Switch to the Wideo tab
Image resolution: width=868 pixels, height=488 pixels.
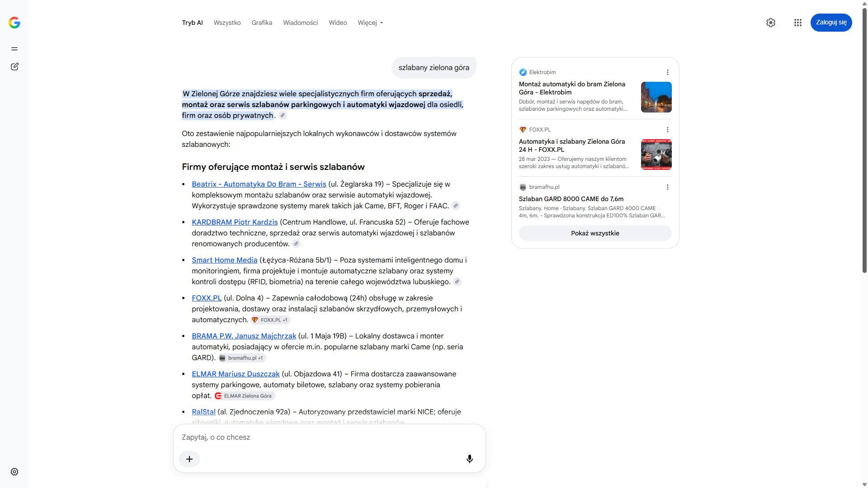pos(338,23)
